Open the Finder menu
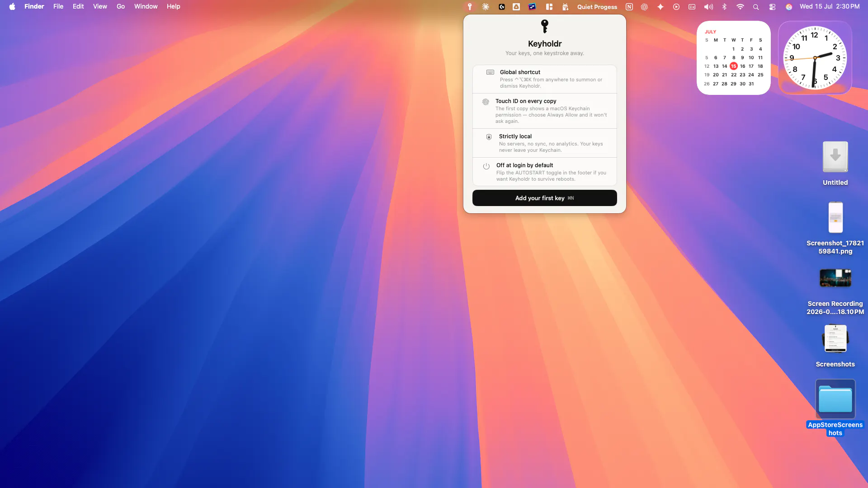This screenshot has width=868, height=488. pyautogui.click(x=34, y=6)
